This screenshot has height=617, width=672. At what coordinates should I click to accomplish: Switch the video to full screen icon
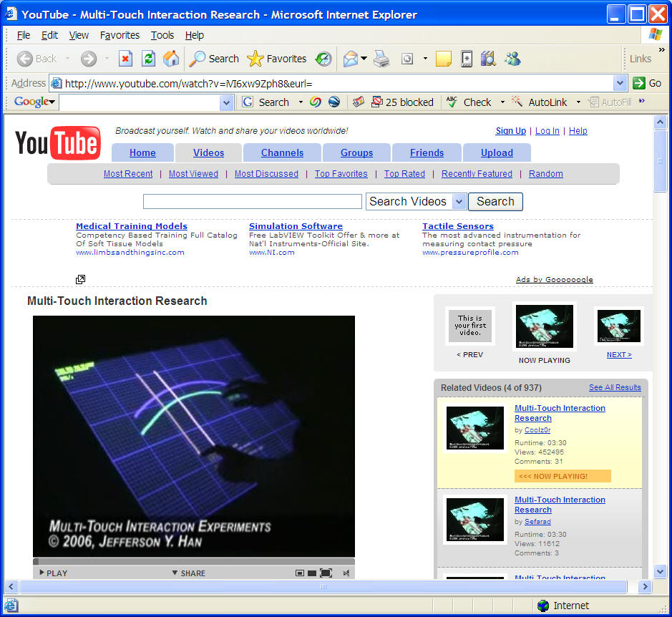[326, 573]
